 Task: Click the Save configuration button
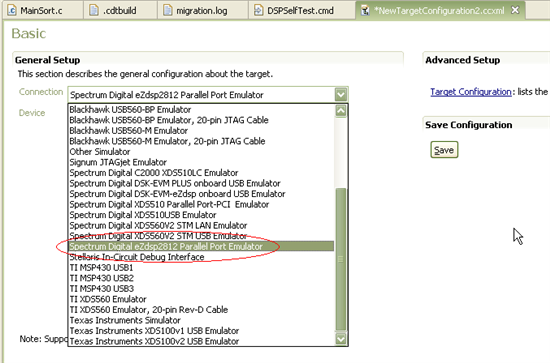[444, 150]
